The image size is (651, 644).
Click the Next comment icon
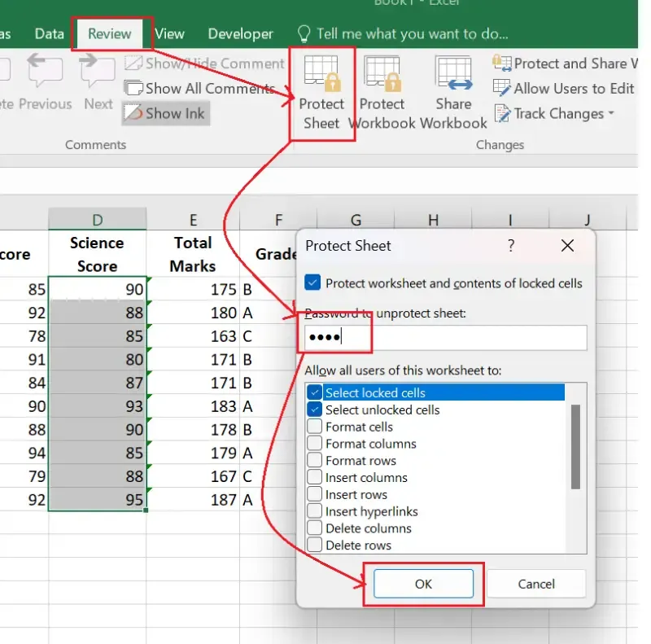98,72
